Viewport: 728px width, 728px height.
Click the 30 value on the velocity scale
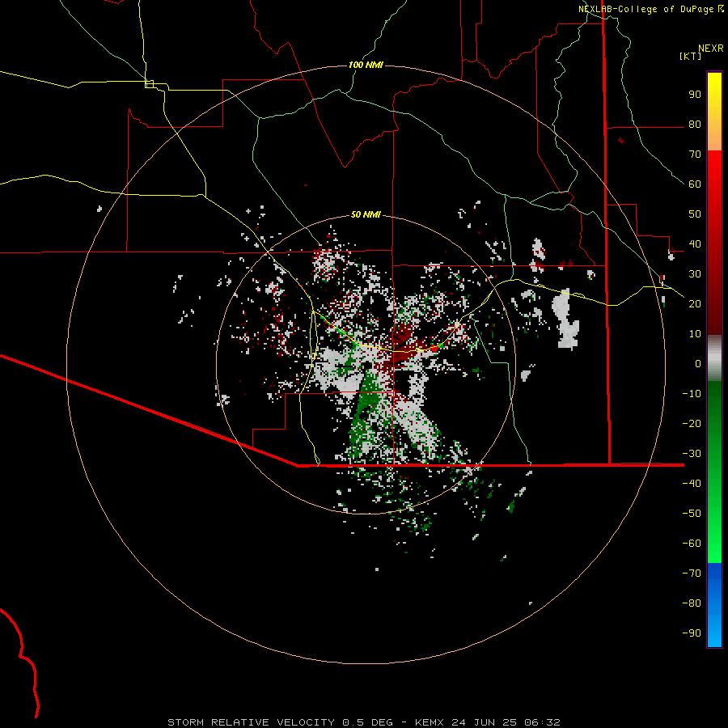click(x=695, y=274)
